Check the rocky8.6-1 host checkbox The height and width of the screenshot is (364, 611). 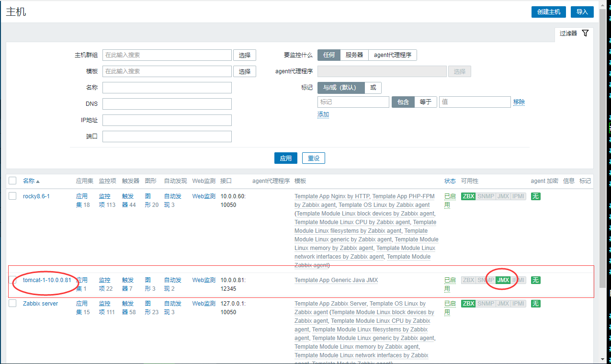click(x=12, y=196)
